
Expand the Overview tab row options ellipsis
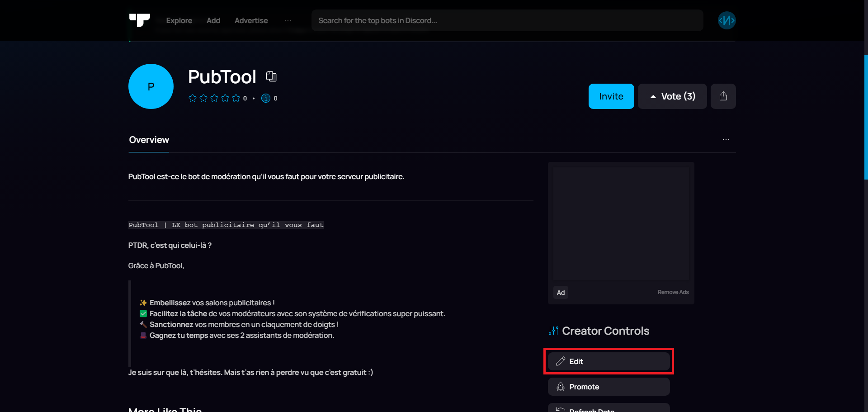pyautogui.click(x=726, y=140)
